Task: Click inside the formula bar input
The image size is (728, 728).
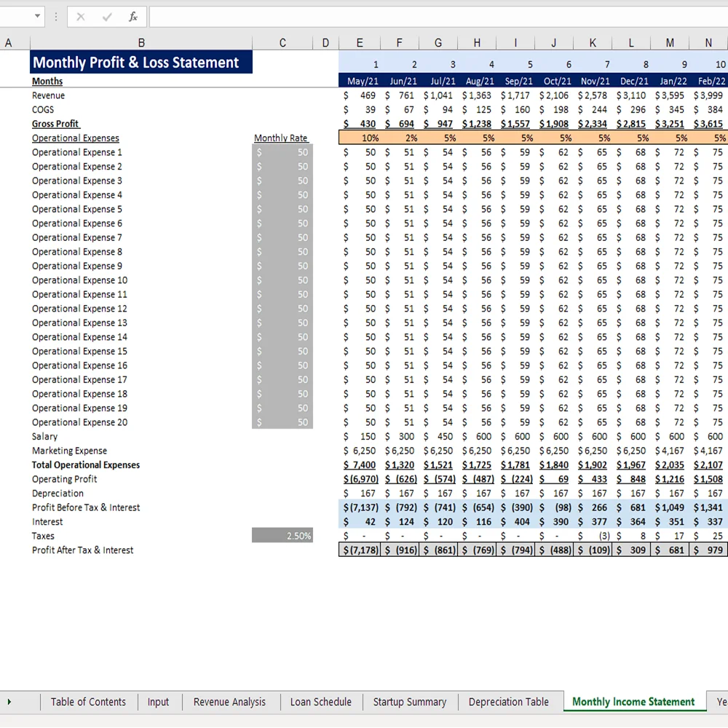Action: [437, 17]
